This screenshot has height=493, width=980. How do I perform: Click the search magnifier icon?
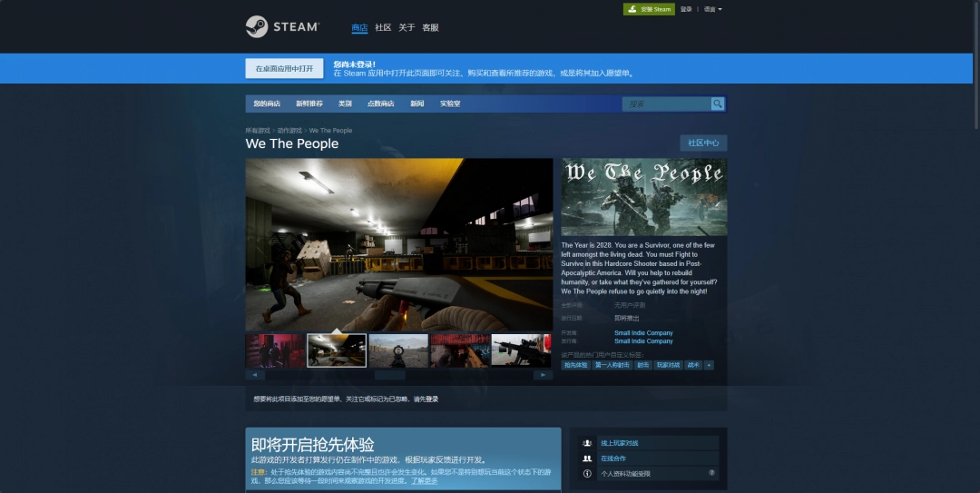click(x=718, y=104)
